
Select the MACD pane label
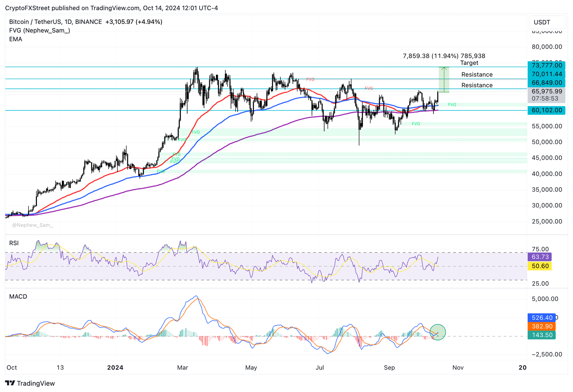pos(18,297)
